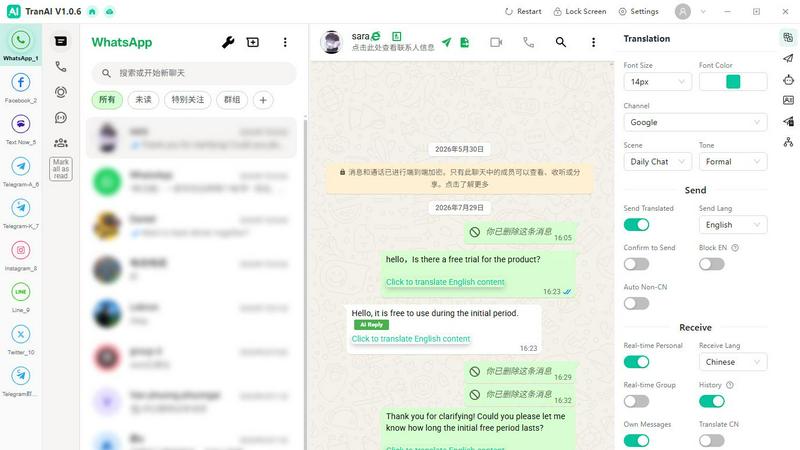Open the Line_9 account
Image resolution: width=800 pixels, height=450 pixels.
[20, 297]
